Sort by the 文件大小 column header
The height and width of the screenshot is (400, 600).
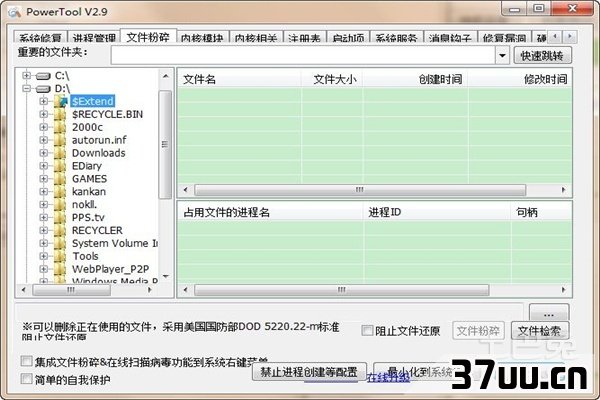coord(332,79)
